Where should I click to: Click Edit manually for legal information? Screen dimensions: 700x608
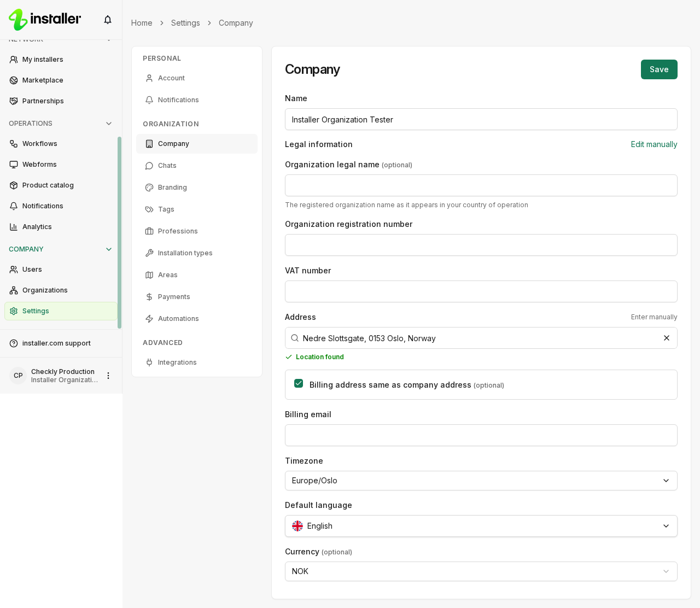click(654, 144)
